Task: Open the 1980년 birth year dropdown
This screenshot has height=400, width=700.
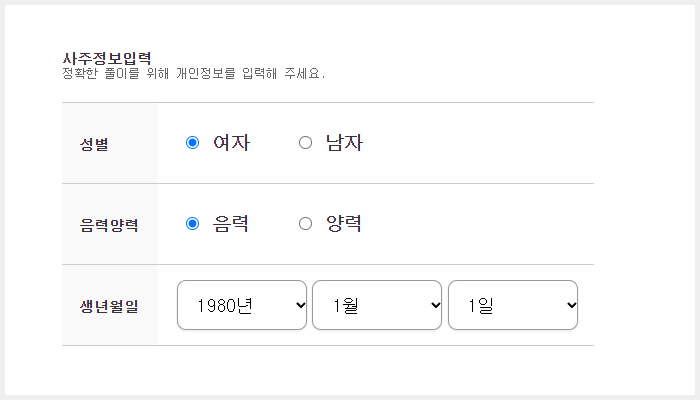Action: tap(242, 305)
